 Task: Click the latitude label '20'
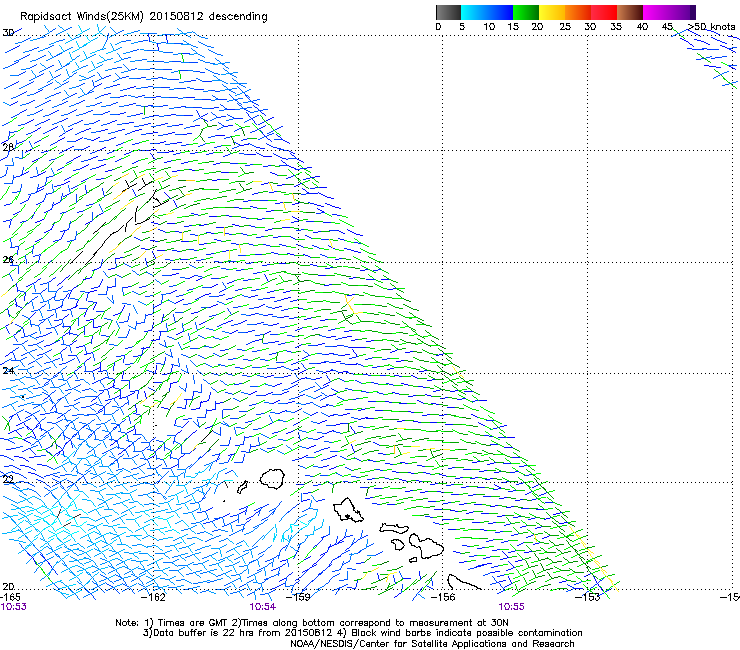(8, 586)
